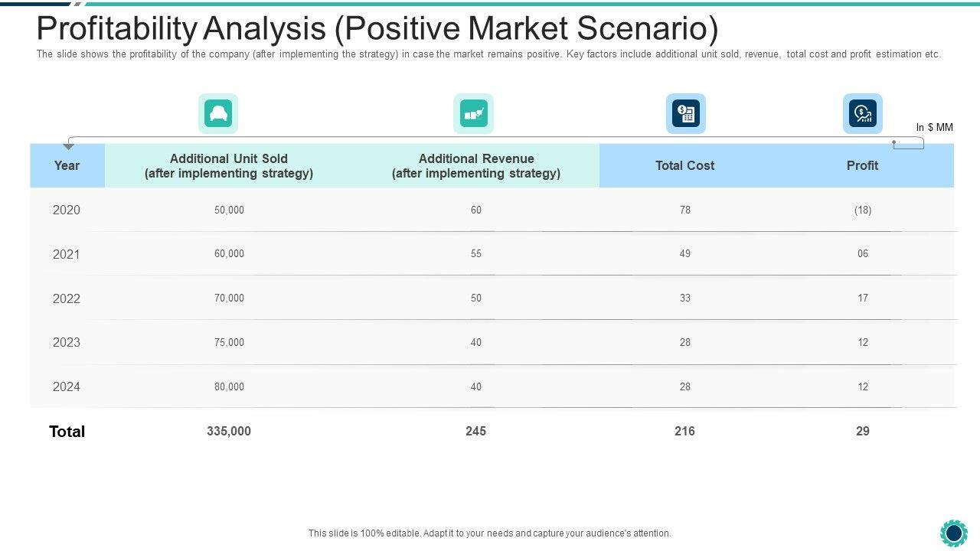980x551 pixels.
Task: Select the Additional Revenue column header
Action: point(476,165)
